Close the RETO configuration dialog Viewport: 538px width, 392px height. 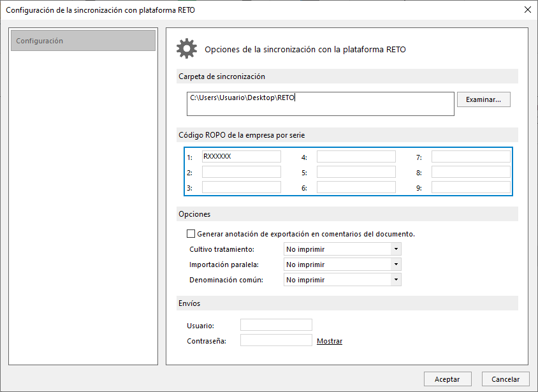[528, 10]
